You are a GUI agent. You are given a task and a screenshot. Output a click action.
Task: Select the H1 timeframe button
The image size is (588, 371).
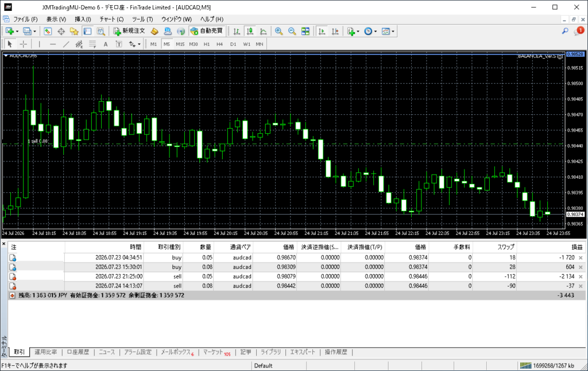pyautogui.click(x=207, y=44)
